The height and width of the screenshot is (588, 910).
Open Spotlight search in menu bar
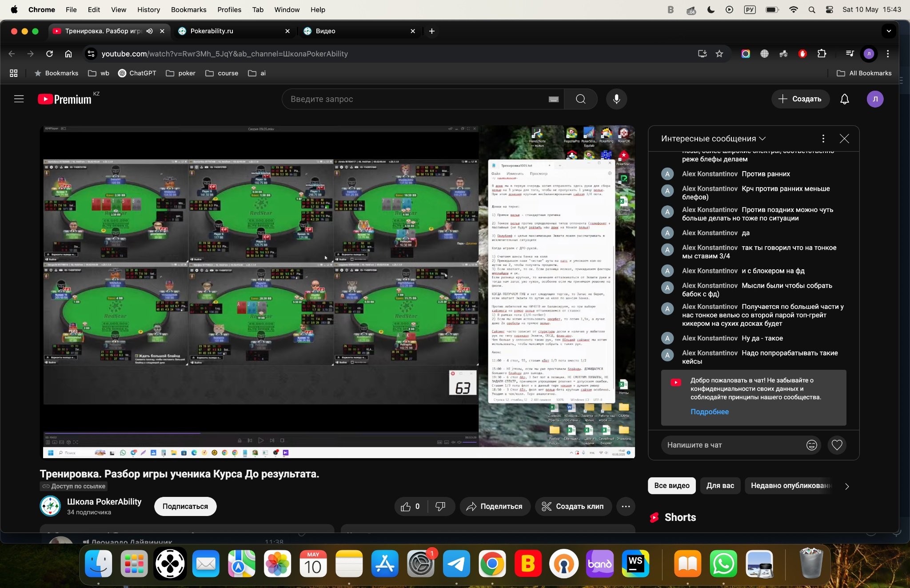coord(811,9)
